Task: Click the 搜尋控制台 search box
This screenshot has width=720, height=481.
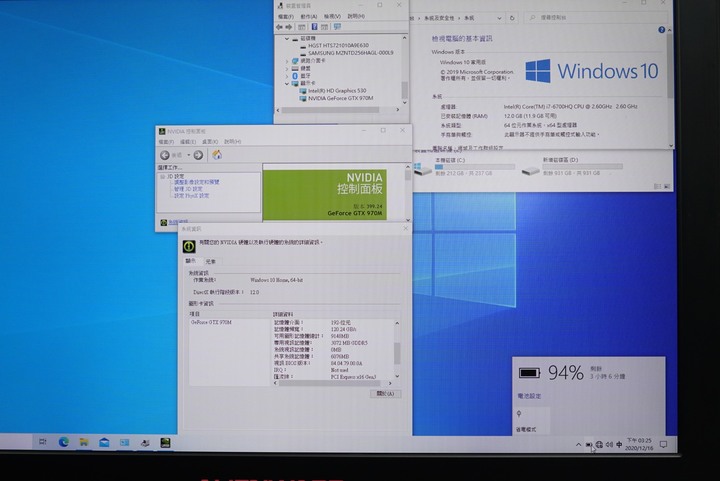Action: point(597,17)
